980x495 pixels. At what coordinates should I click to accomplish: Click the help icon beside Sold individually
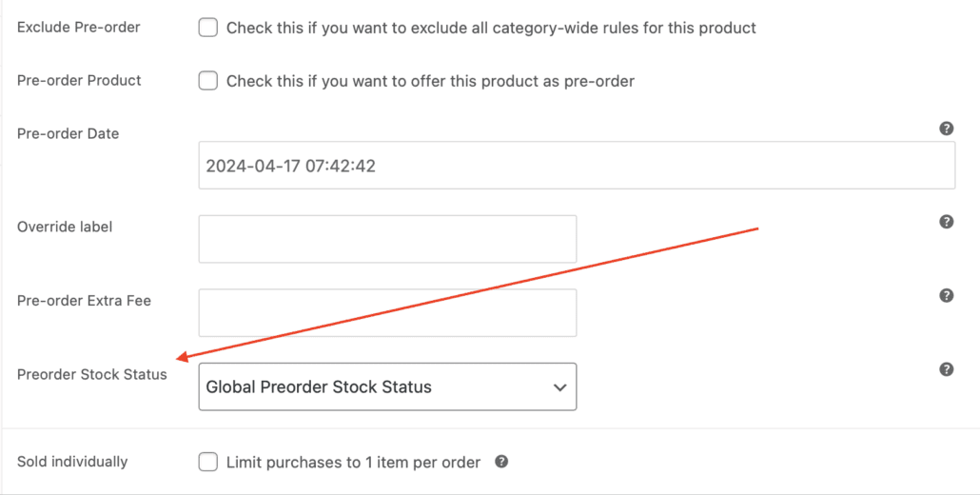click(501, 462)
